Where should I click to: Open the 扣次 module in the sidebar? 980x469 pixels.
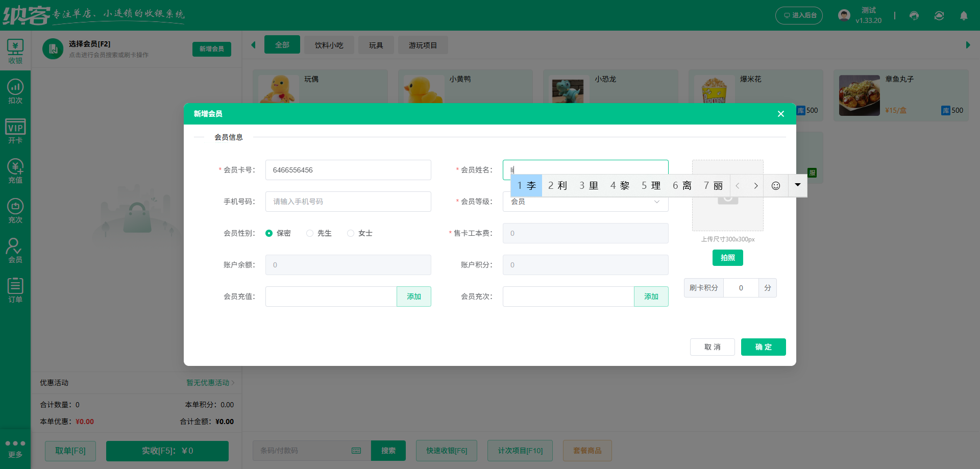tap(15, 92)
